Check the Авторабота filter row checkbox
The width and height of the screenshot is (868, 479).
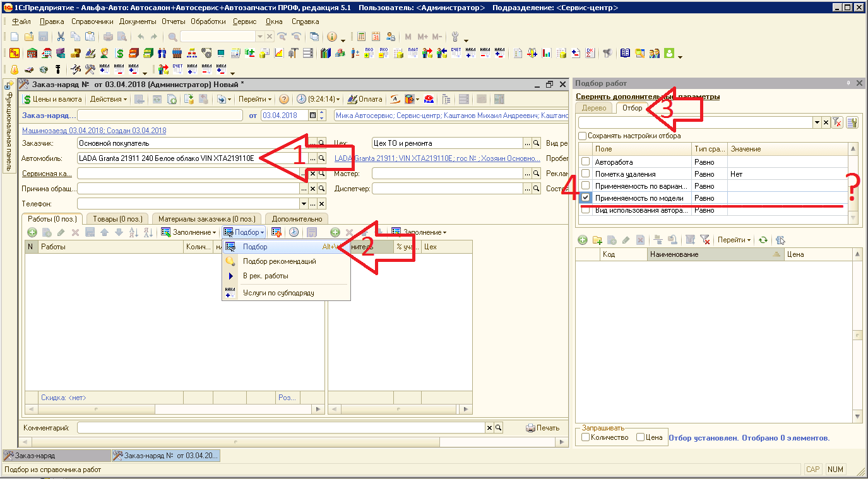pyautogui.click(x=586, y=162)
